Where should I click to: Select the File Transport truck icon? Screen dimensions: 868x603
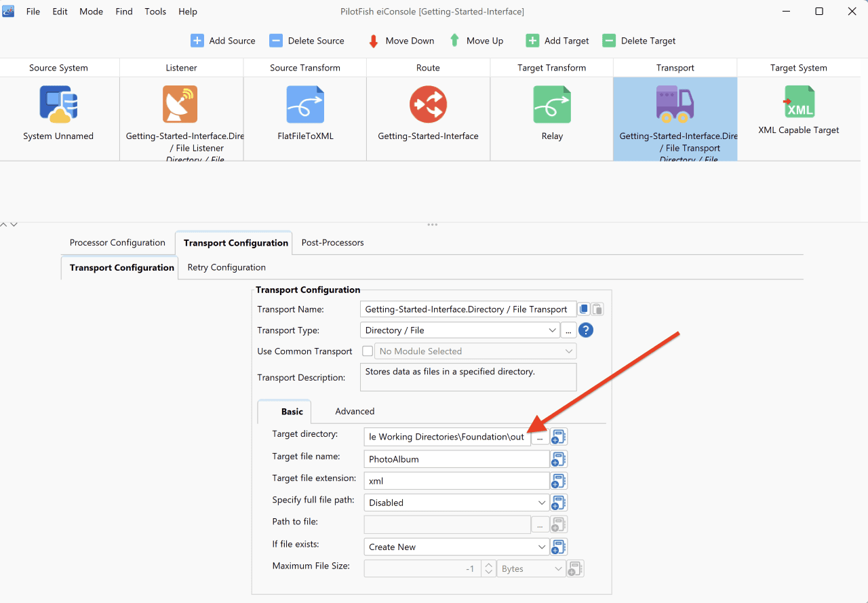(675, 104)
